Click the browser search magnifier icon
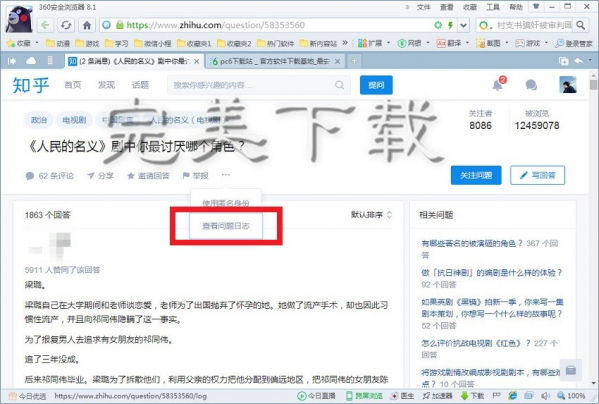 click(x=581, y=25)
